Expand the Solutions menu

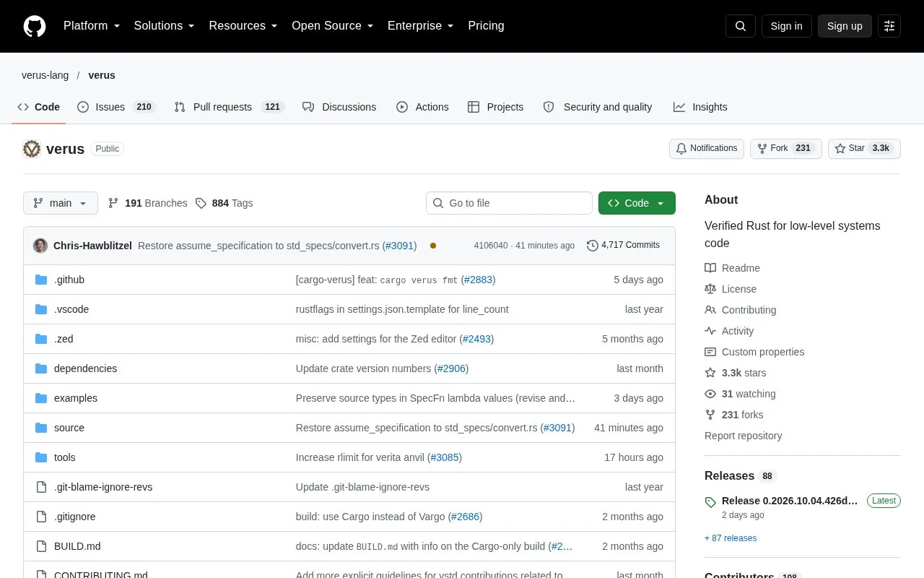(x=164, y=26)
